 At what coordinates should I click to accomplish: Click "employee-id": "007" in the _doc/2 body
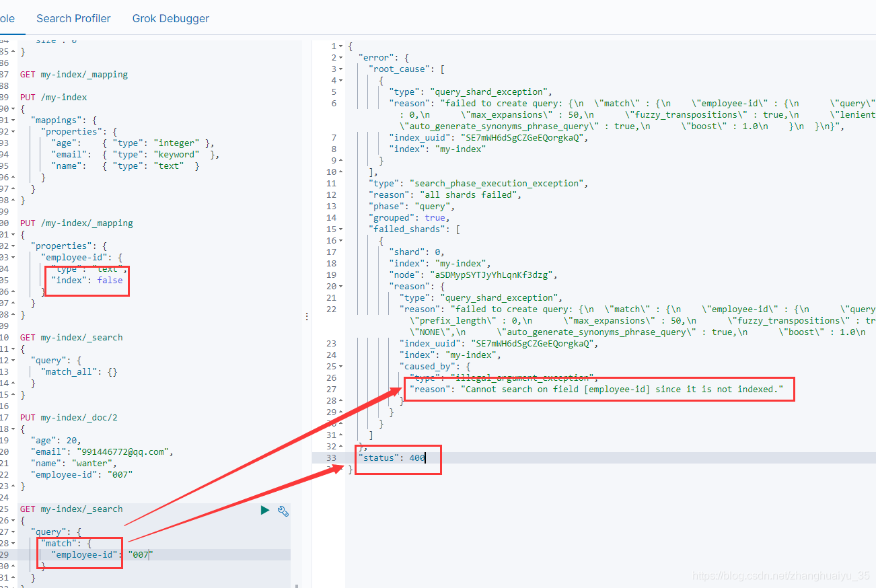pyautogui.click(x=81, y=474)
